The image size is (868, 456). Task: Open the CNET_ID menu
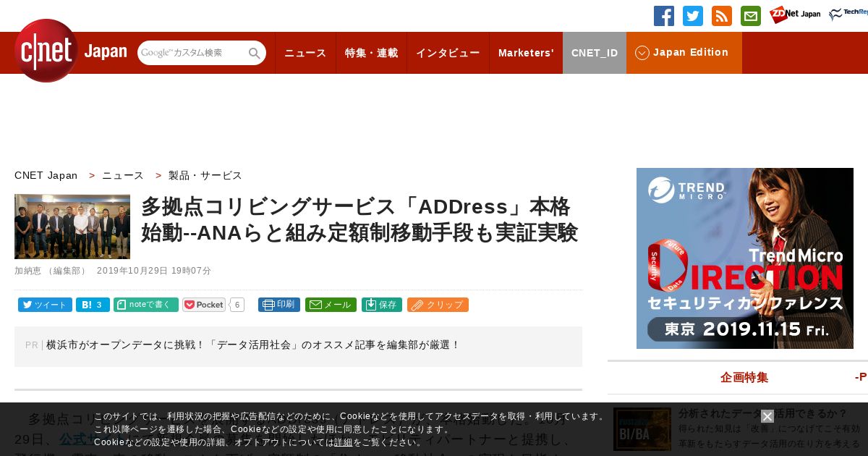(595, 53)
